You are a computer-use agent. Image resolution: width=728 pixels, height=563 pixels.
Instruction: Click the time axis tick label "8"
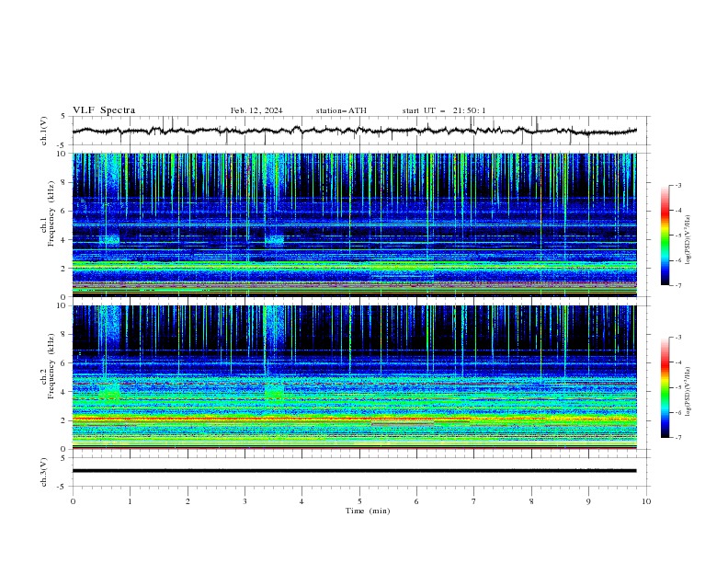[531, 501]
